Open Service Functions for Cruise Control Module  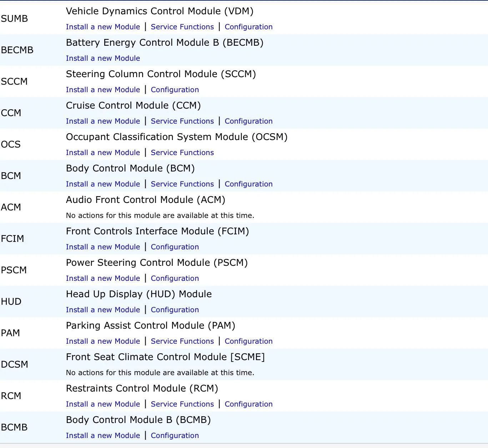pyautogui.click(x=182, y=121)
